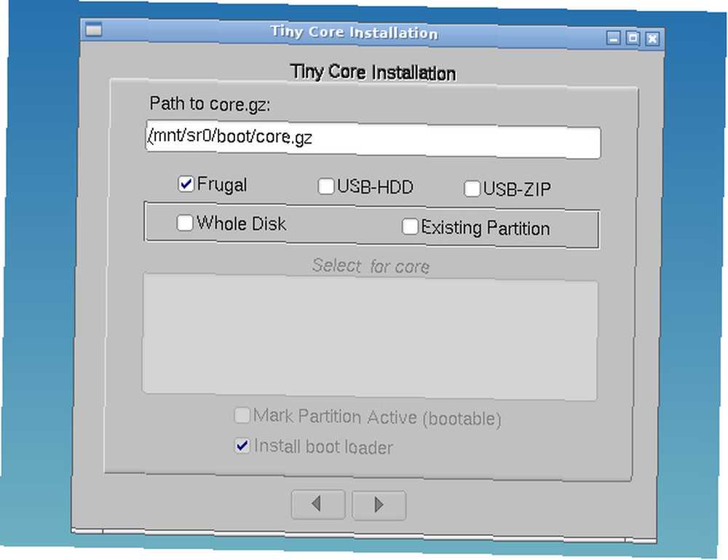This screenshot has height=560, width=728.
Task: Uncheck Install boot loader
Action: 242,446
